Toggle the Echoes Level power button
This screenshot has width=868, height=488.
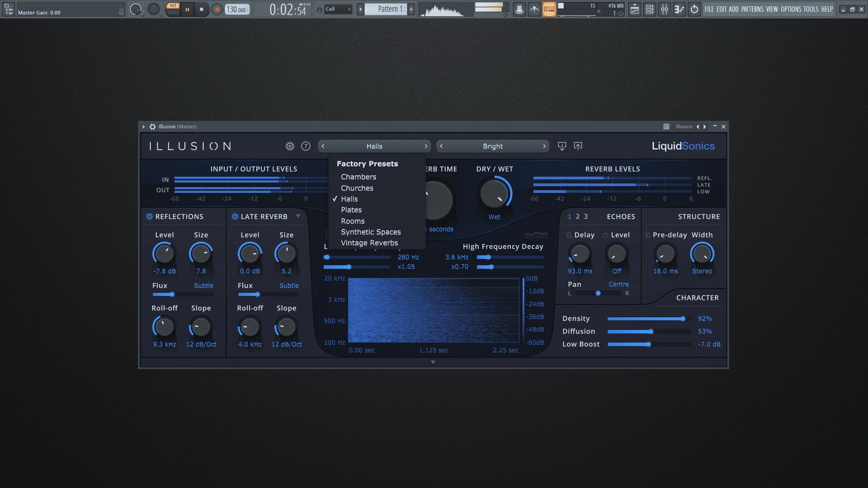pyautogui.click(x=605, y=235)
